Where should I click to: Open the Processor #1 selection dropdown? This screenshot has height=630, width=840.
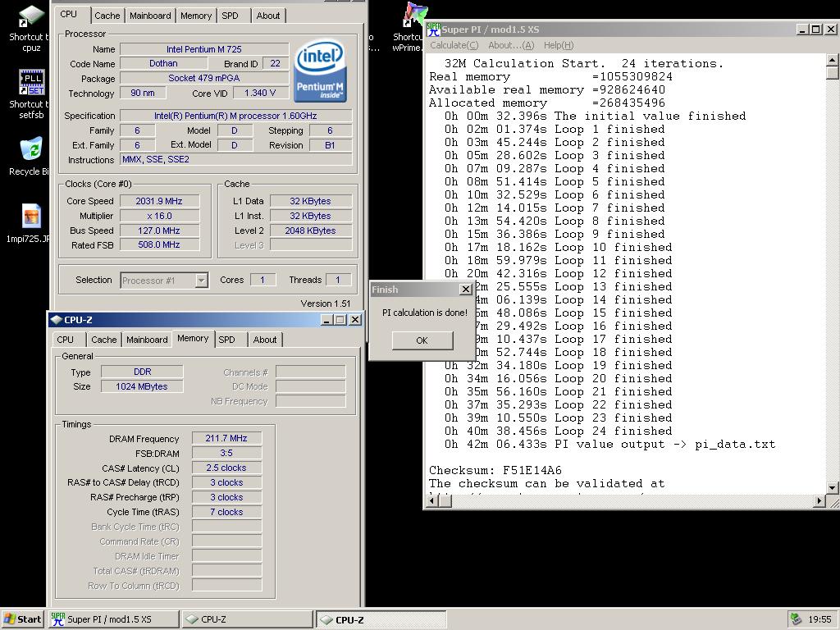[202, 281]
